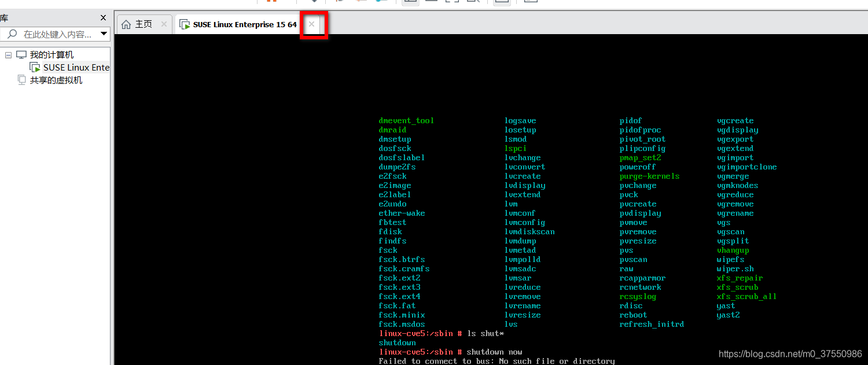
Task: Click the home icon on the 主页 tab
Action: (x=126, y=24)
